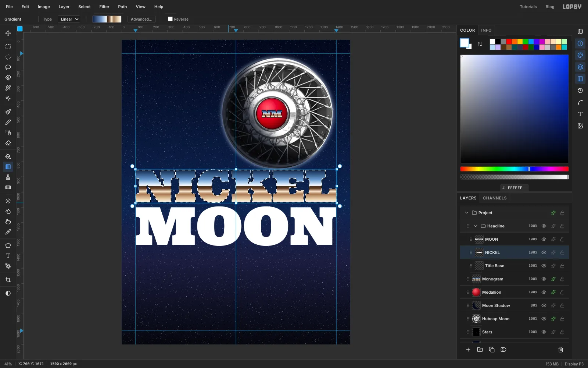This screenshot has height=368, width=588.
Task: Hide the NICKEL layer
Action: 544,252
